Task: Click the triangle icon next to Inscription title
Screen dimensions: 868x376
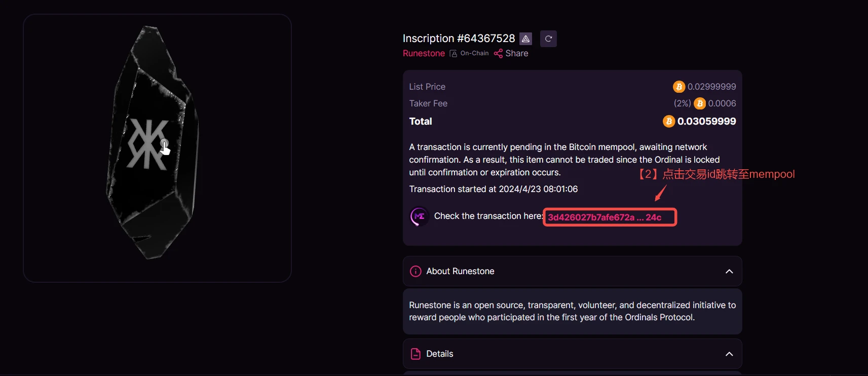Action: 525,39
